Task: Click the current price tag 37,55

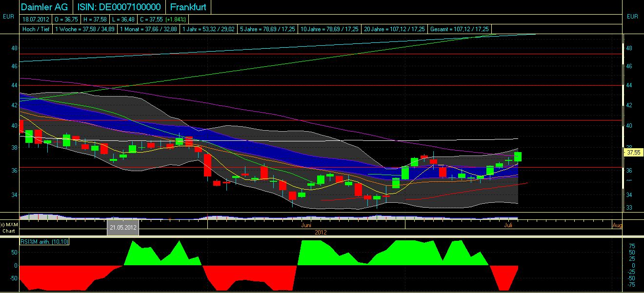Action: (633, 152)
